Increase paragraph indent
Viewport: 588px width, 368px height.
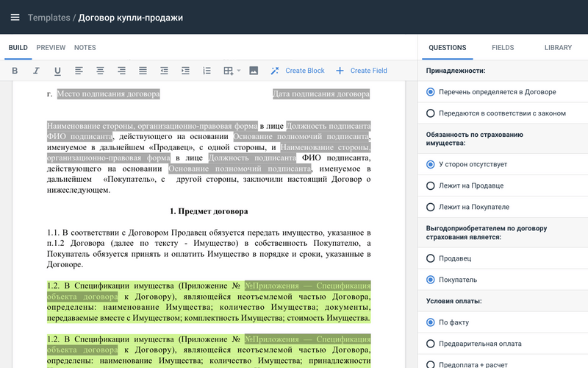pyautogui.click(x=185, y=71)
